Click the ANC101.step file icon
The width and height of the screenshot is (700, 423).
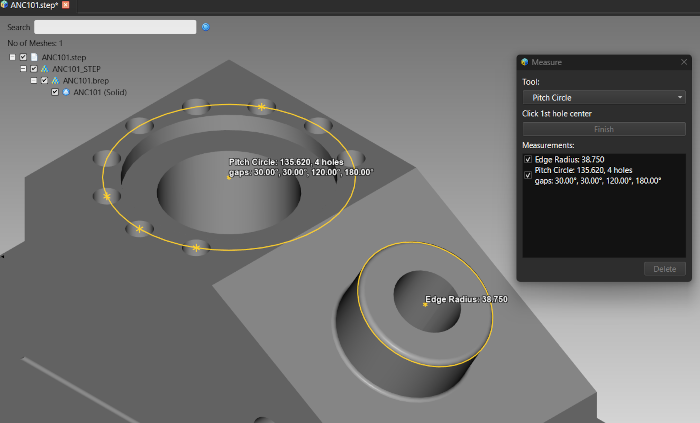[34, 57]
